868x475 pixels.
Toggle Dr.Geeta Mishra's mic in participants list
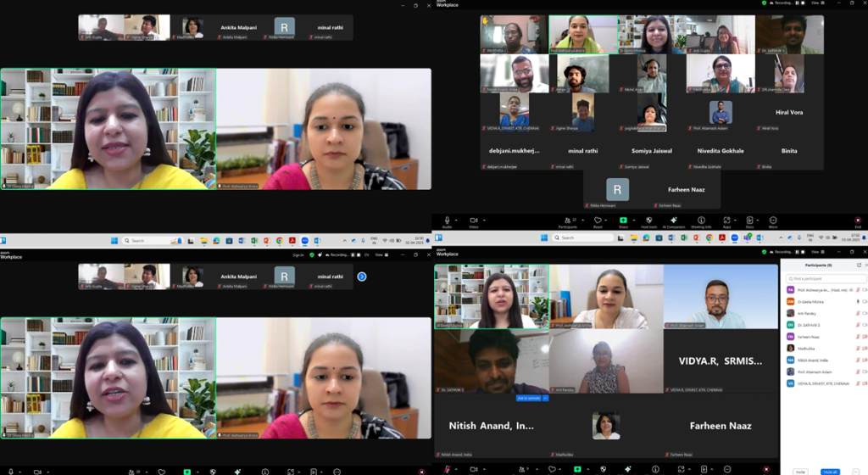click(x=858, y=301)
